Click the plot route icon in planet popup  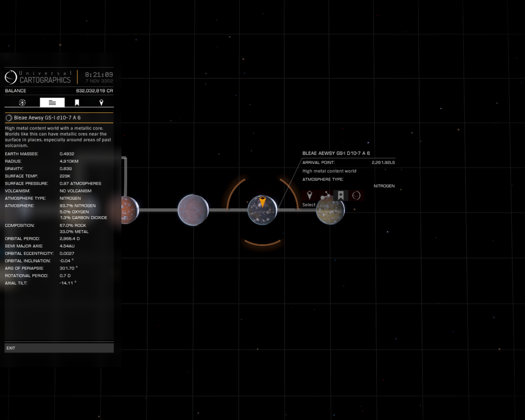[325, 195]
